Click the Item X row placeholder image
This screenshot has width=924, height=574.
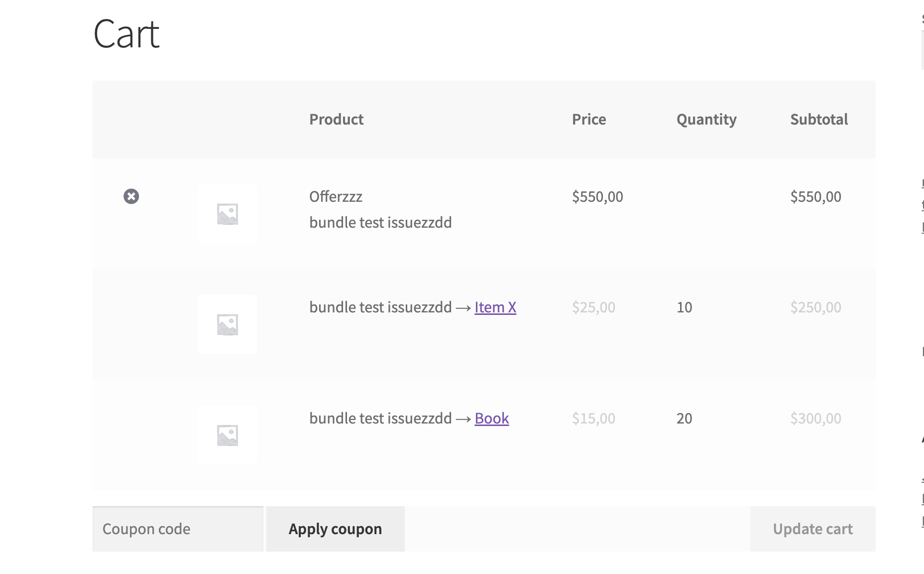point(228,324)
